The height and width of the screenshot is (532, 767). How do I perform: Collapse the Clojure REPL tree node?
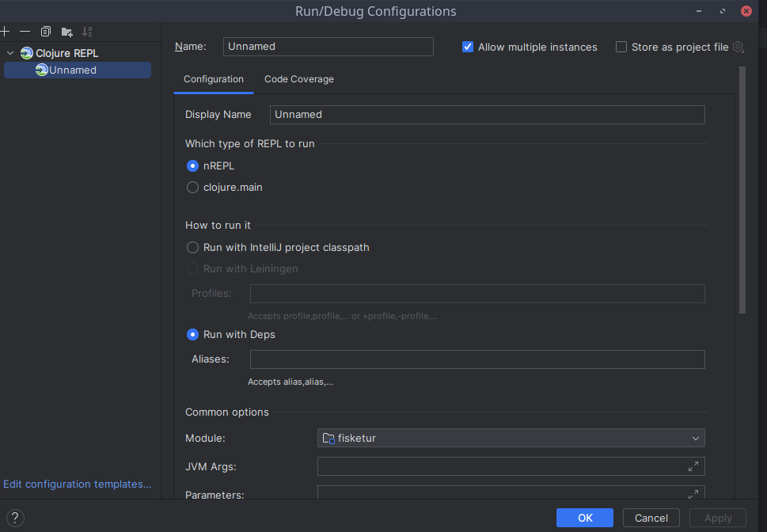point(10,54)
